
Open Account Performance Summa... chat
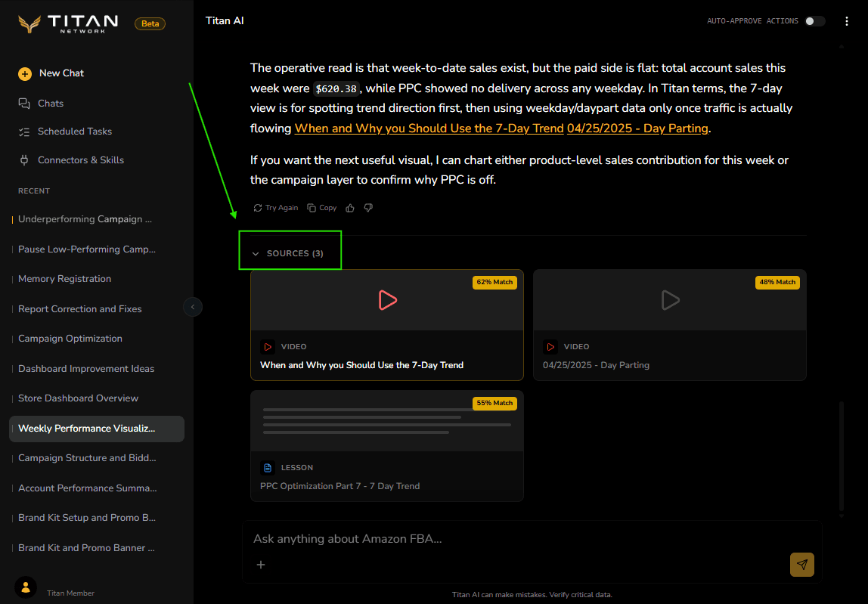click(97, 488)
